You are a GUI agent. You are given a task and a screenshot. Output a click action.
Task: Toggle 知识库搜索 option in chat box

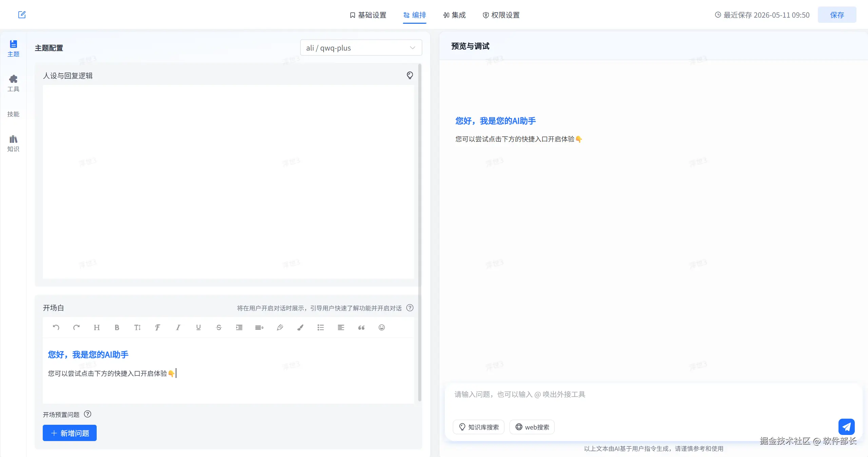[478, 427]
